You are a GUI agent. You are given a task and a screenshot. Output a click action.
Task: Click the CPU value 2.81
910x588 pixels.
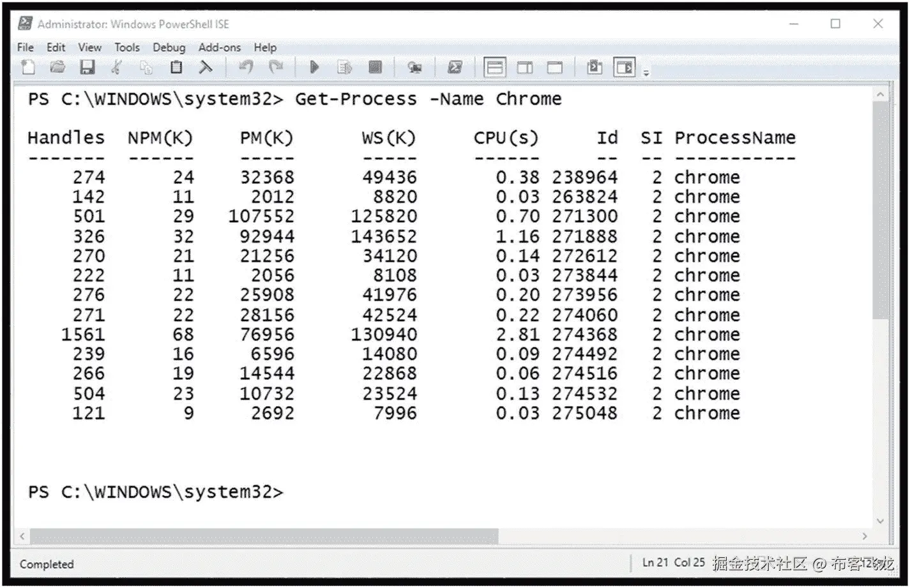pyautogui.click(x=517, y=334)
